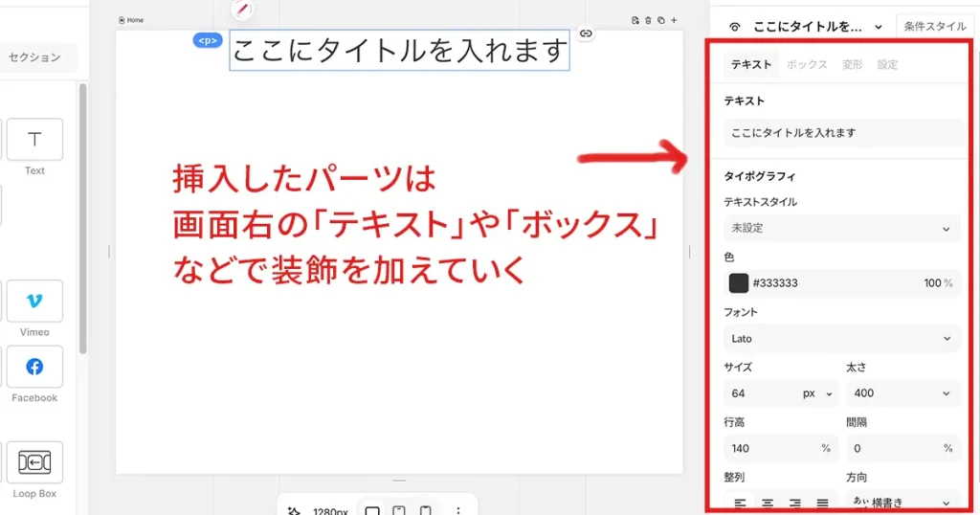Click the タイポグラフィ section heading
The width and height of the screenshot is (980, 515).
(759, 176)
